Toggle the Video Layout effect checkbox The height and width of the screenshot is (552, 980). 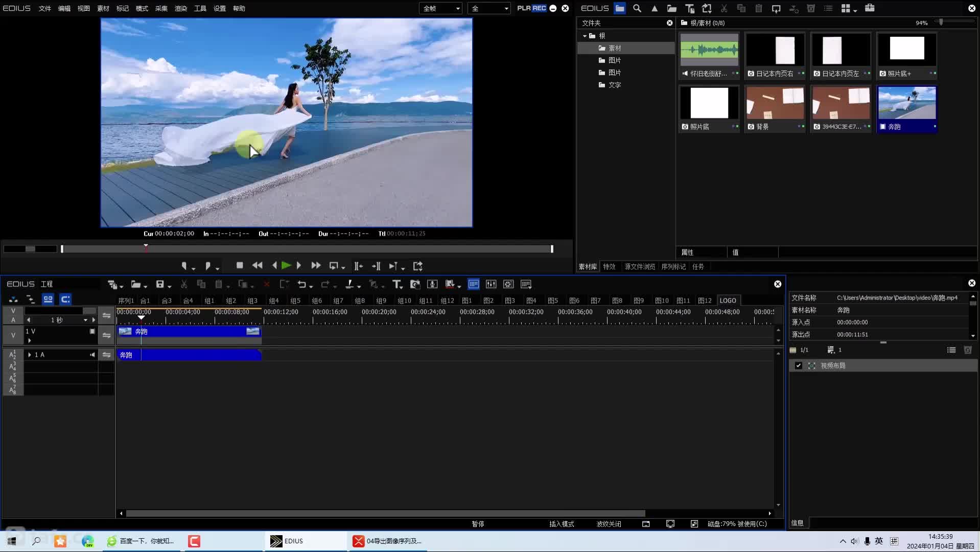799,365
